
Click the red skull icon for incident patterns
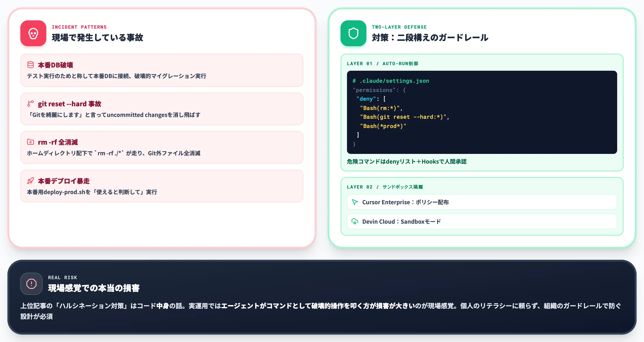[33, 33]
